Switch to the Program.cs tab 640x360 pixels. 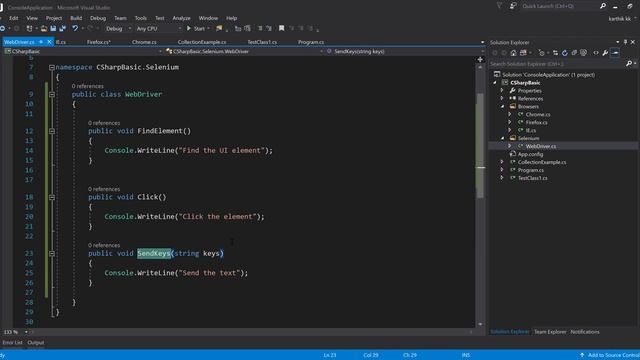tap(311, 42)
